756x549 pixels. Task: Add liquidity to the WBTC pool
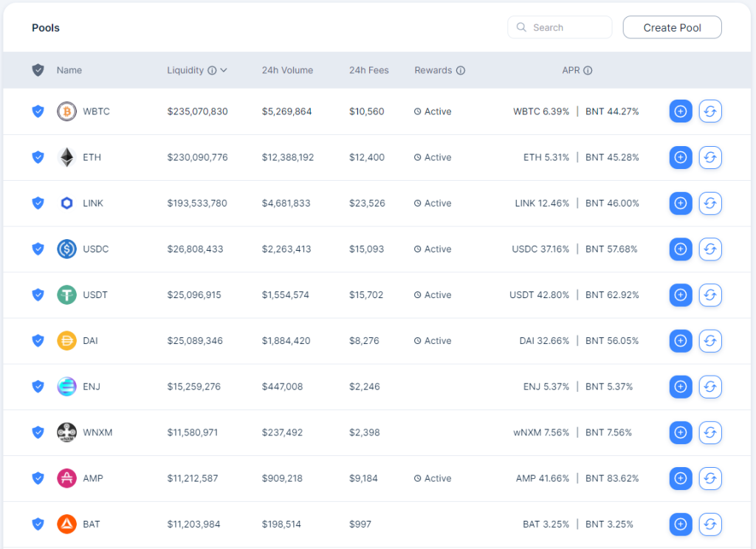[x=680, y=111]
